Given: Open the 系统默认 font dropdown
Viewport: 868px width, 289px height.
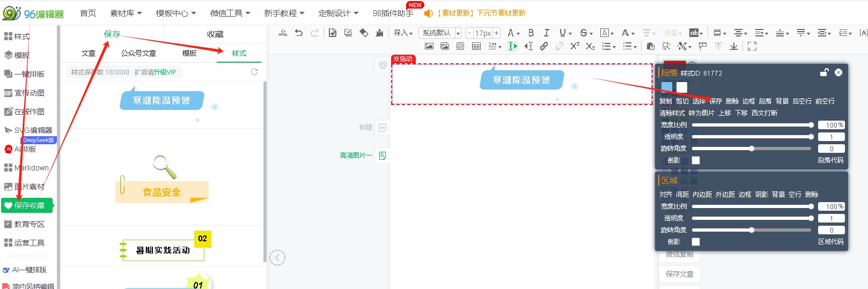Looking at the screenshot, I should [440, 33].
